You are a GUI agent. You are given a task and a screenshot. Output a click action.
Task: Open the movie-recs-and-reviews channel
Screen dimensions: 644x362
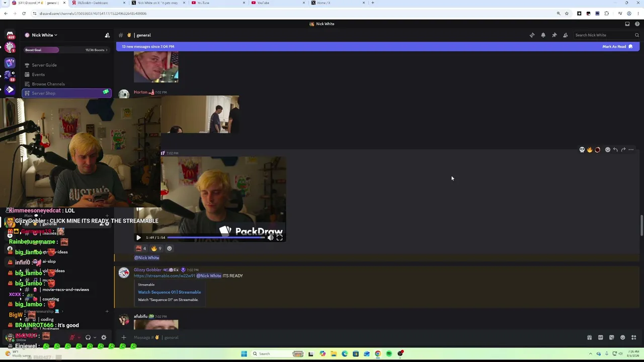point(65,290)
